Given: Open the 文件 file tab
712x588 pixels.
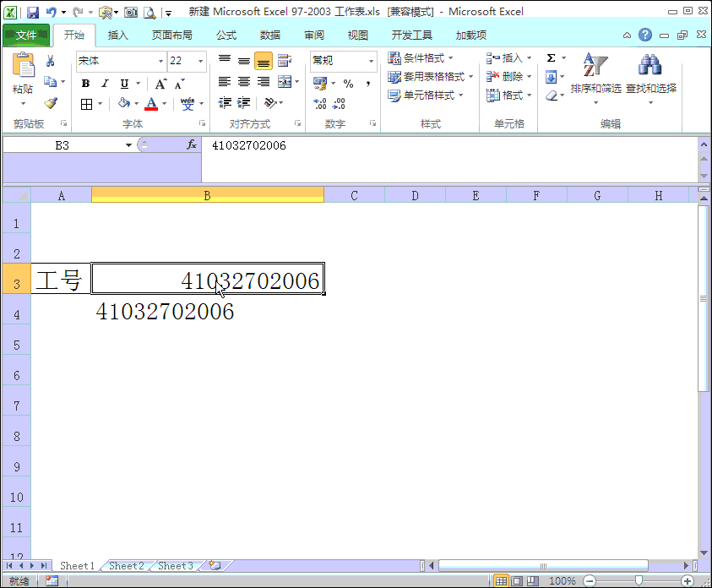Looking at the screenshot, I should pyautogui.click(x=26, y=35).
